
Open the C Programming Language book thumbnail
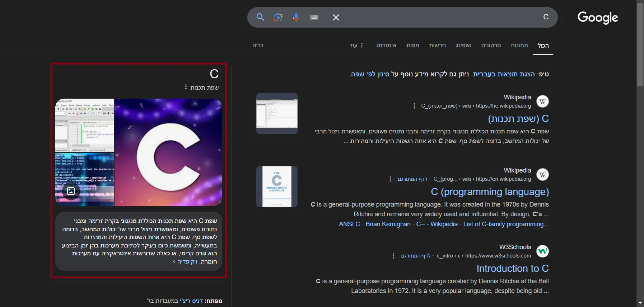277,186
